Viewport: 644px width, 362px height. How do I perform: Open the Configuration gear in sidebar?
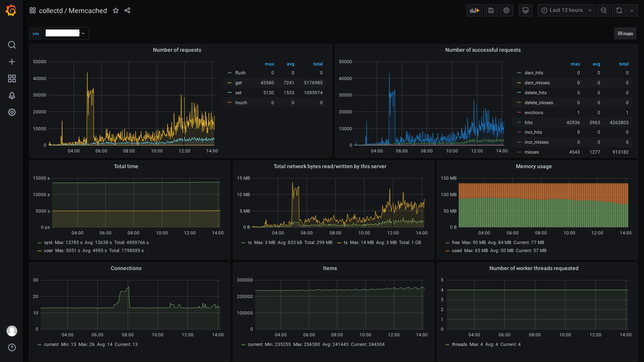tap(12, 112)
